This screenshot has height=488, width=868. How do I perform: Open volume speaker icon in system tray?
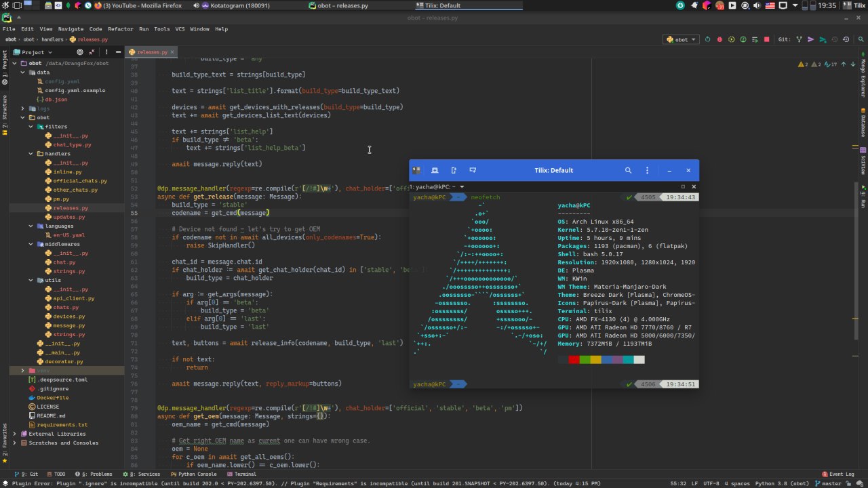(x=757, y=5)
